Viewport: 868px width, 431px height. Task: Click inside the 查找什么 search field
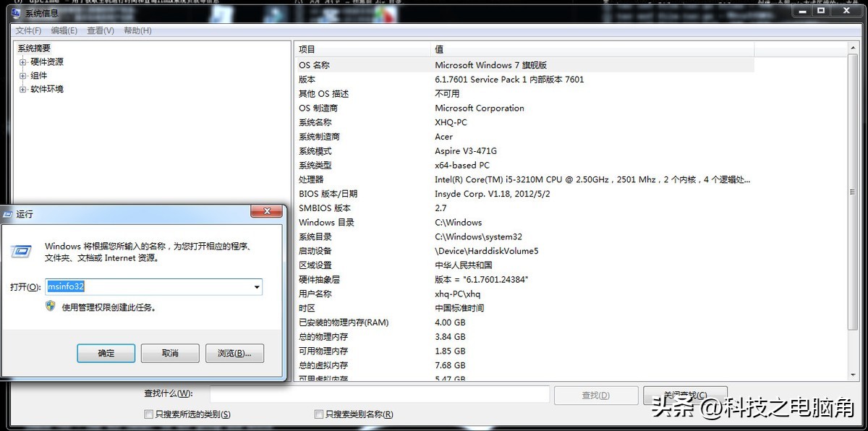pyautogui.click(x=380, y=394)
